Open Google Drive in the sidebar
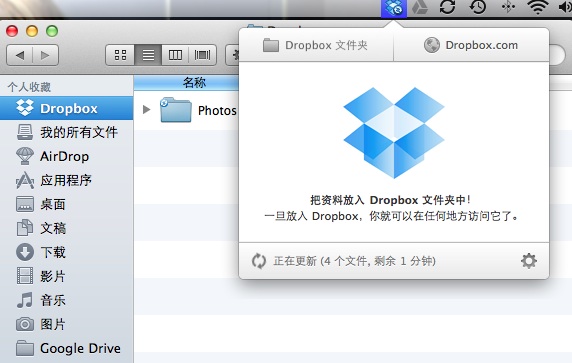The width and height of the screenshot is (572, 363). [66, 348]
